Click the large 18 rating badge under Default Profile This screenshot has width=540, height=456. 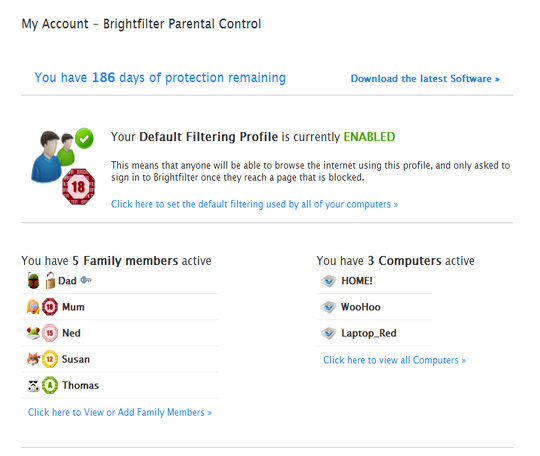tap(79, 187)
